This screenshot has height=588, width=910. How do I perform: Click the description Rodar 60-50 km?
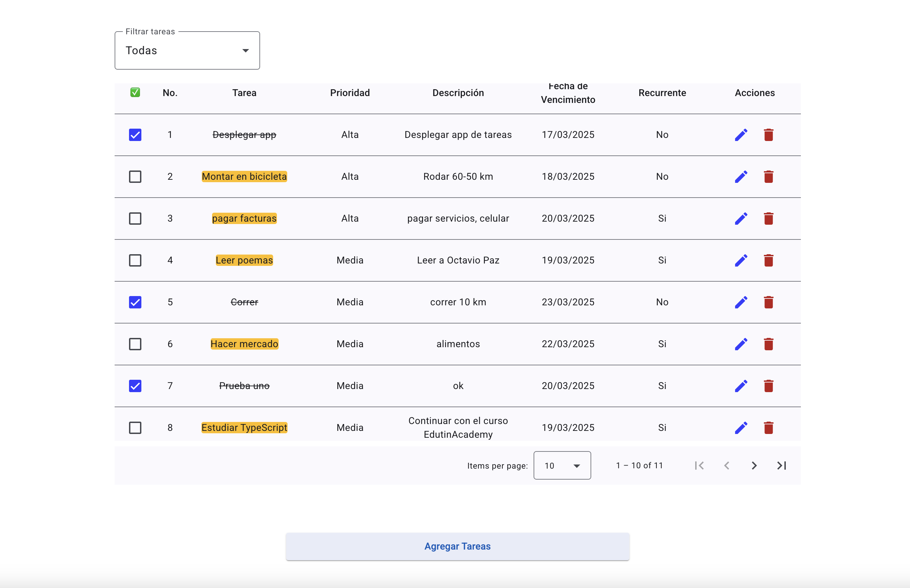tap(458, 176)
